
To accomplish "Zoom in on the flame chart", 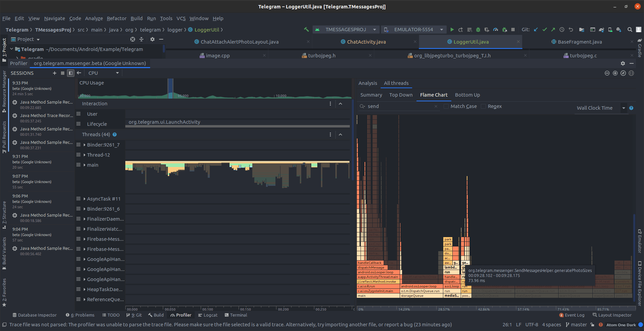I will pos(615,73).
